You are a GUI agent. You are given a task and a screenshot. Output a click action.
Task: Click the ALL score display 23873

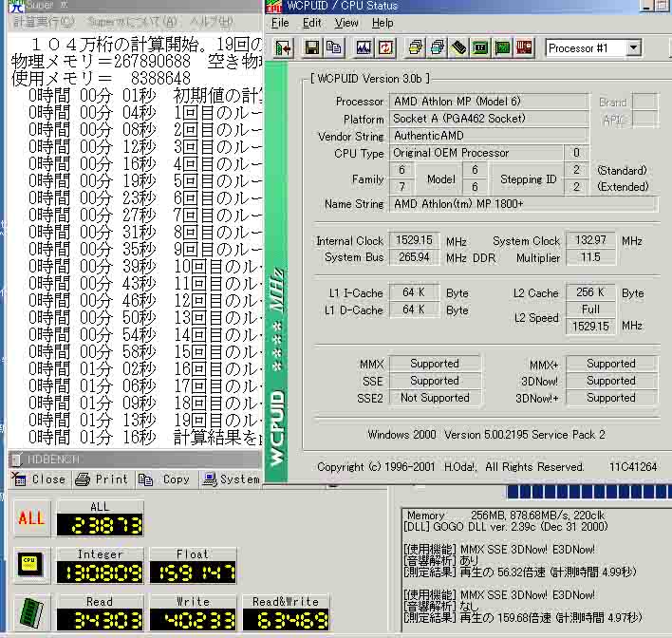(100, 525)
